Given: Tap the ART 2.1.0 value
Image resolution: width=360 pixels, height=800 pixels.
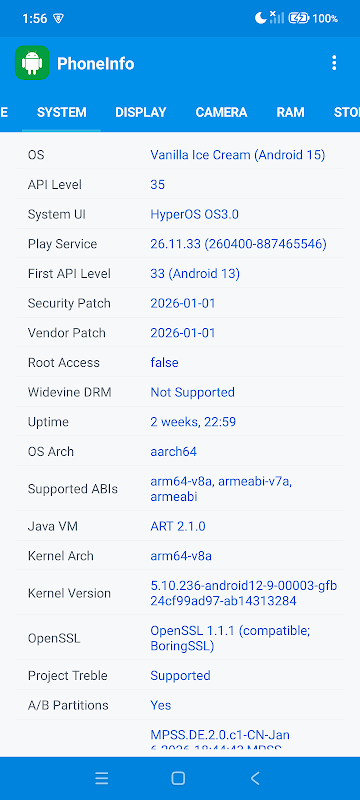Looking at the screenshot, I should click(x=177, y=526).
